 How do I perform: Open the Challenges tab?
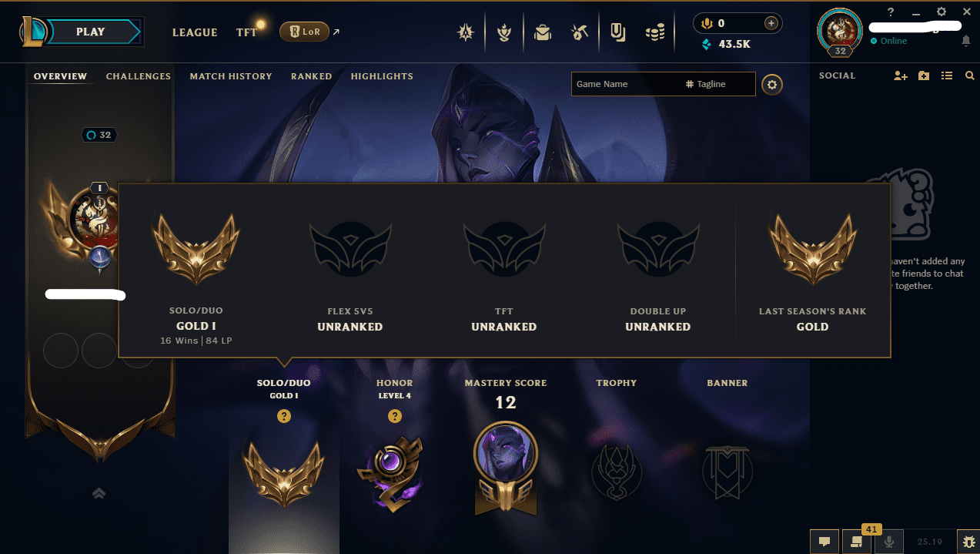(139, 76)
